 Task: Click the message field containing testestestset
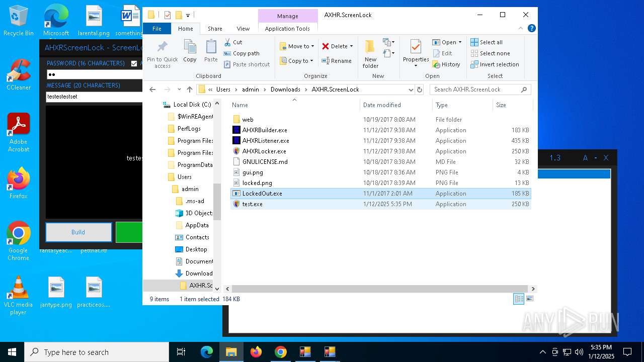[94, 97]
